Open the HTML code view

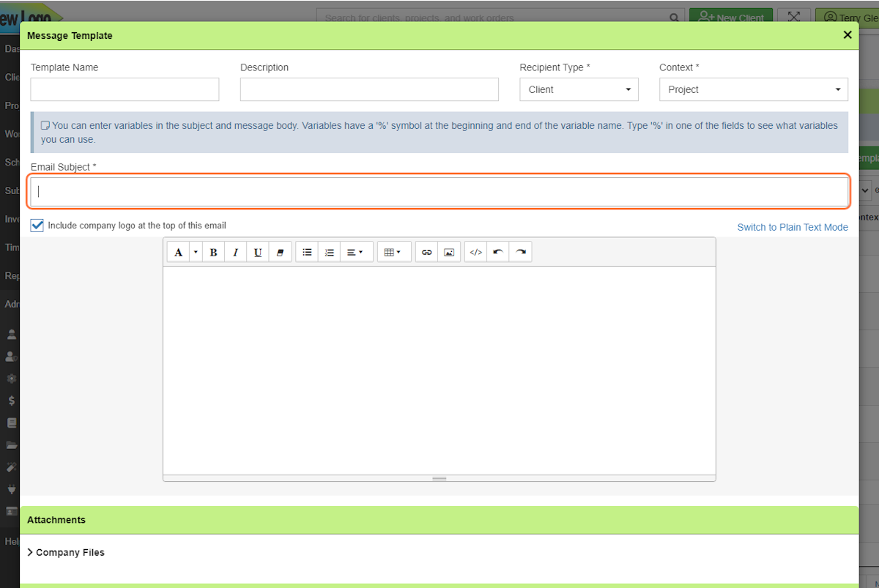pos(475,251)
